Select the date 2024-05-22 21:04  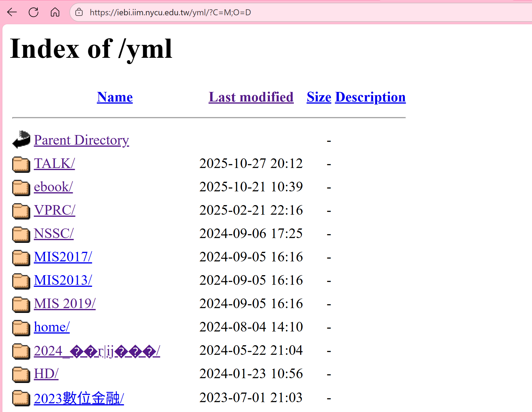click(x=251, y=350)
